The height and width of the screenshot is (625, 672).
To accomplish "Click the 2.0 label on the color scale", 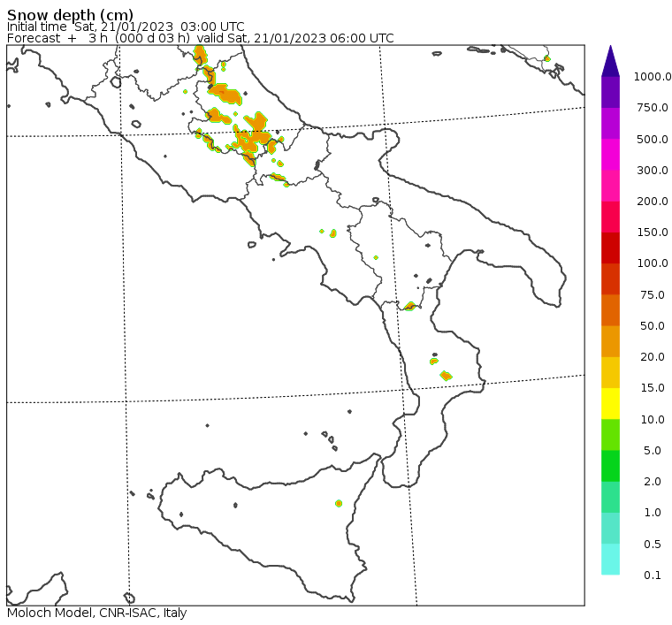I will tap(653, 481).
